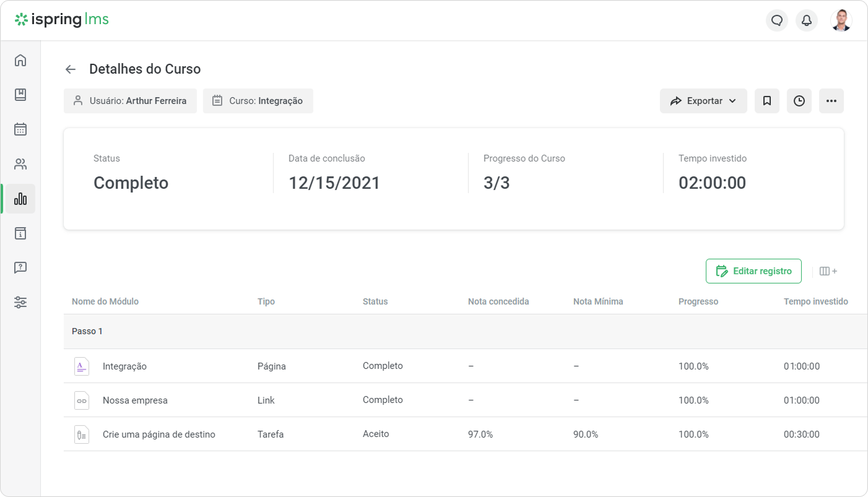
Task: Open the knowledge base info icon
Action: pos(20,233)
